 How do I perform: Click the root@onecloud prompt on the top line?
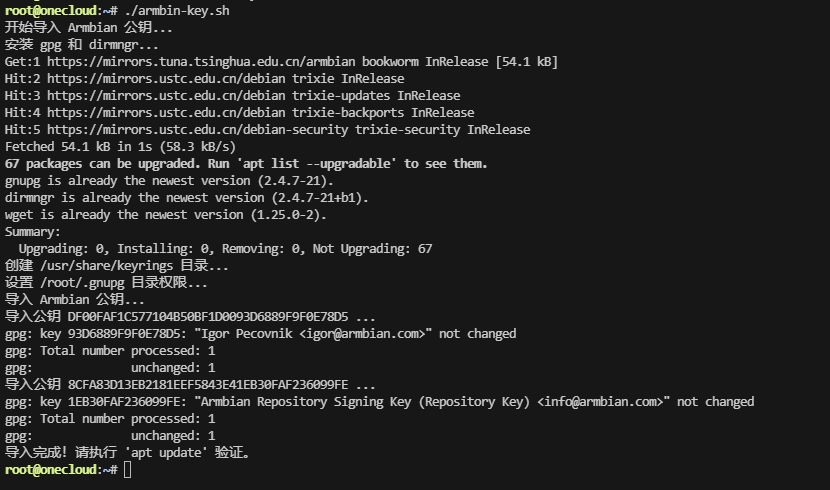pyautogui.click(x=51, y=11)
